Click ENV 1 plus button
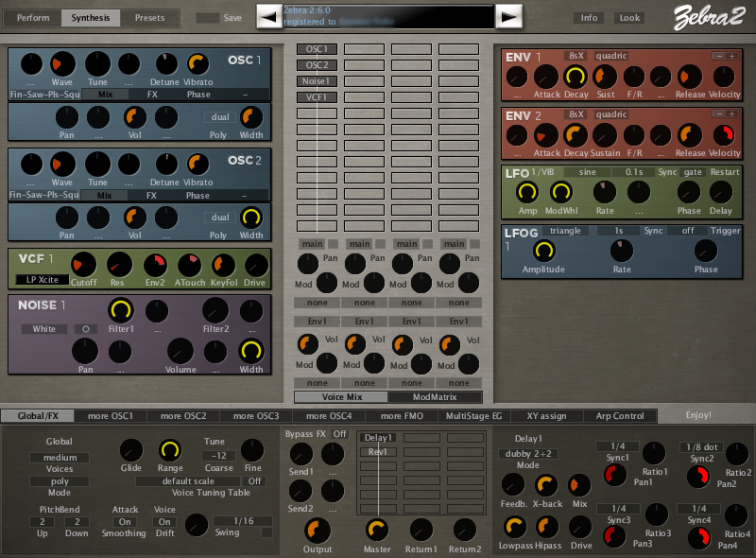756x558 pixels. [731, 56]
